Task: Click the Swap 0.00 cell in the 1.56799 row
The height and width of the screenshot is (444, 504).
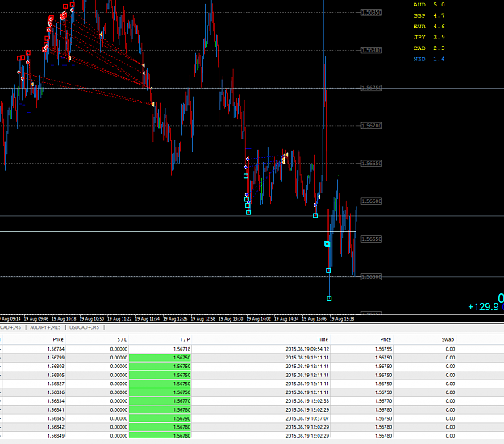Action: coord(425,358)
